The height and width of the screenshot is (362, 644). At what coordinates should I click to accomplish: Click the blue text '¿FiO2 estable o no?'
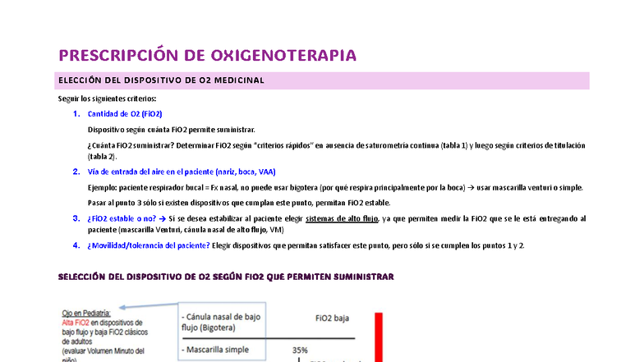[x=122, y=218]
